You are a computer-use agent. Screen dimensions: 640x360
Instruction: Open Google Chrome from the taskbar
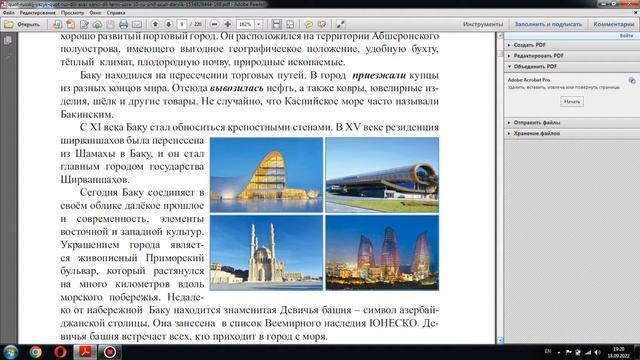pyautogui.click(x=36, y=352)
